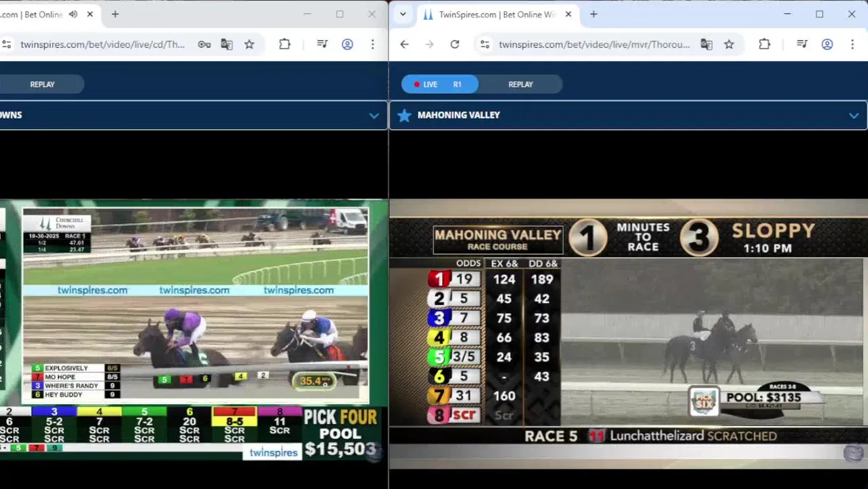This screenshot has height=489, width=868.
Task: Click REPLAY button in left window
Action: (42, 84)
